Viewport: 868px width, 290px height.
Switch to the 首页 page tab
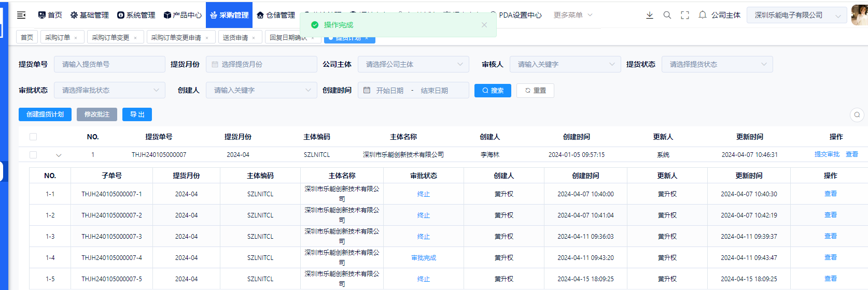click(27, 37)
